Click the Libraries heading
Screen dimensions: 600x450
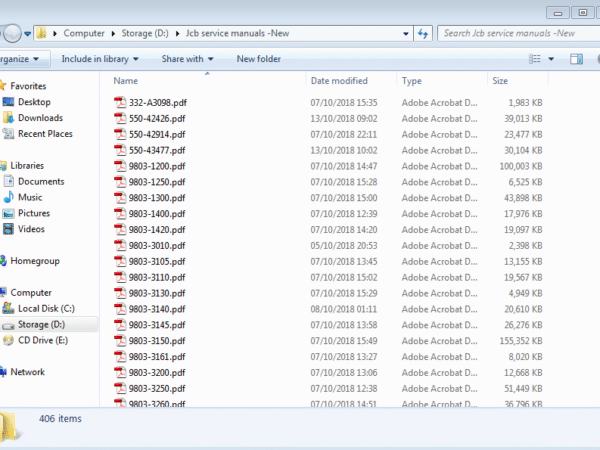tap(27, 166)
